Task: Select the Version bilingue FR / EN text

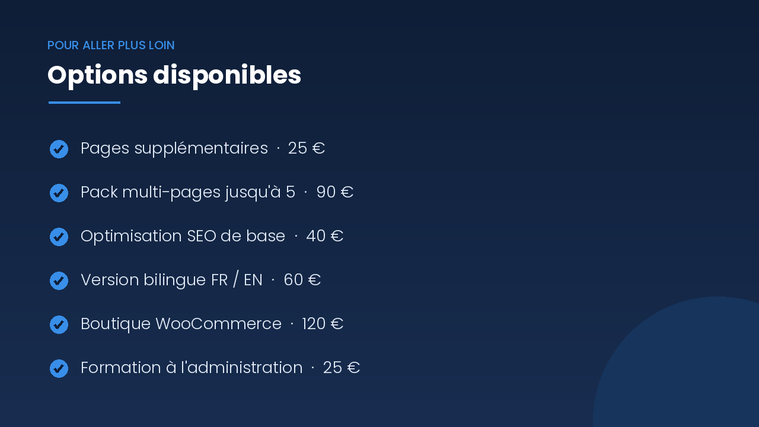Action: (171, 280)
